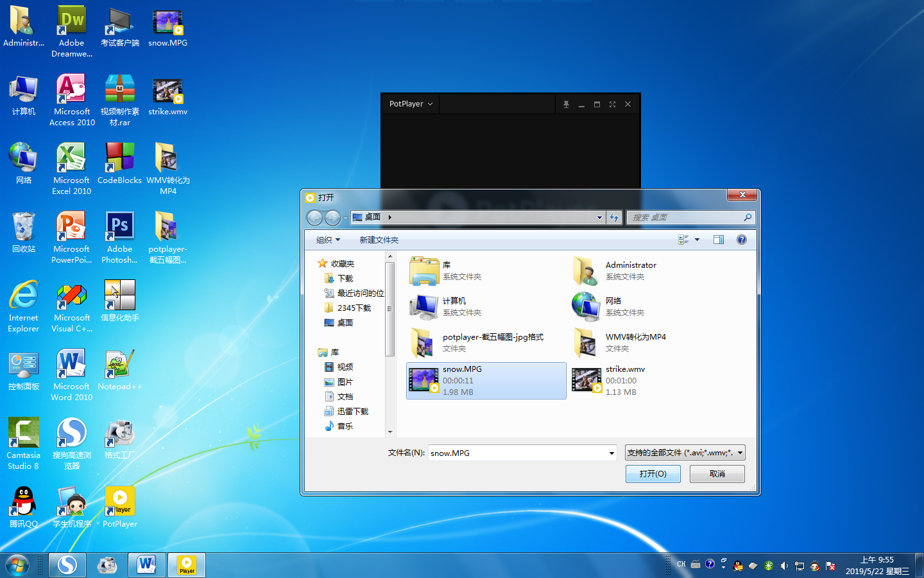Click the refresh button beside the address bar
The width and height of the screenshot is (924, 578).
click(x=614, y=217)
